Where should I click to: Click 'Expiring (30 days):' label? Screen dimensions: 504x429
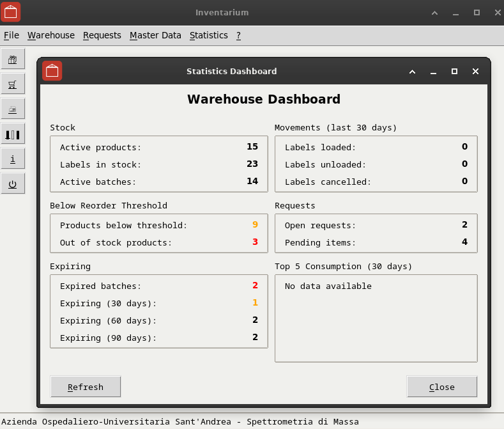tap(108, 304)
